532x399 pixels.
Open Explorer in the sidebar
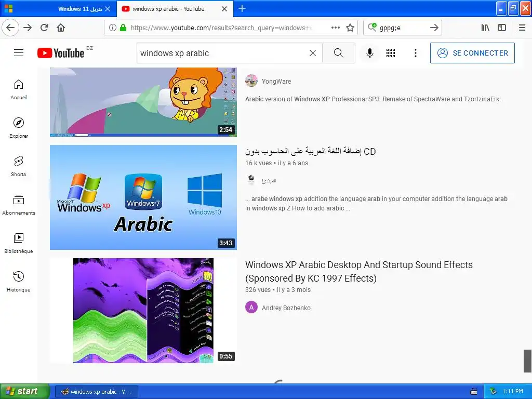click(19, 128)
